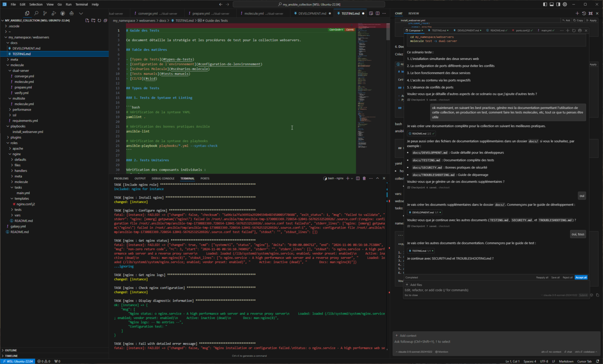603x364 pixels.
Task: Kill terminal with the trash icon
Action: (x=364, y=178)
